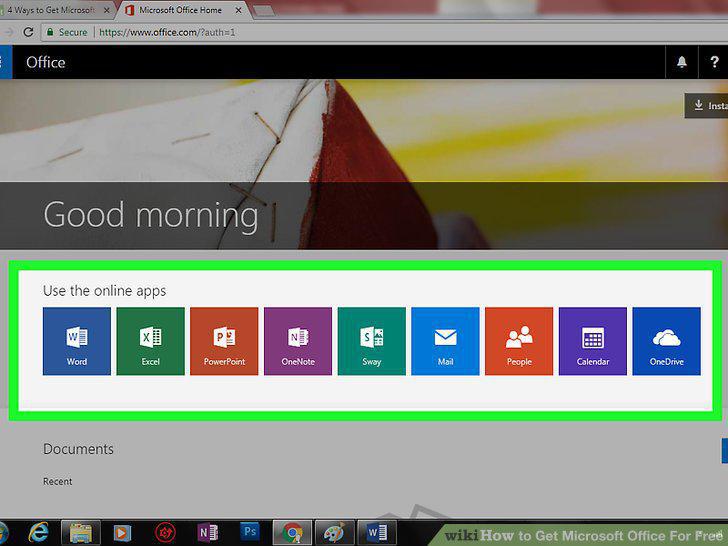
Task: Click the Recent documents label
Action: pyautogui.click(x=58, y=481)
